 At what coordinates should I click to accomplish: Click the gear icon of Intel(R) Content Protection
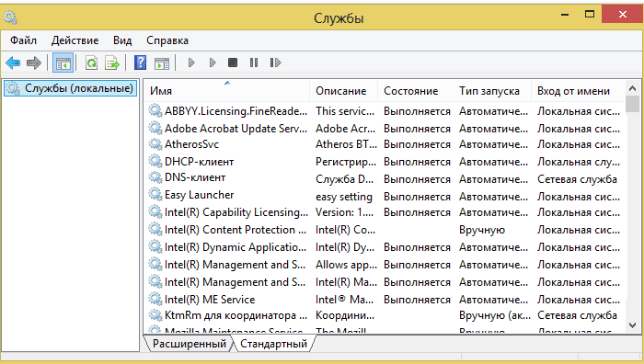[x=155, y=230]
